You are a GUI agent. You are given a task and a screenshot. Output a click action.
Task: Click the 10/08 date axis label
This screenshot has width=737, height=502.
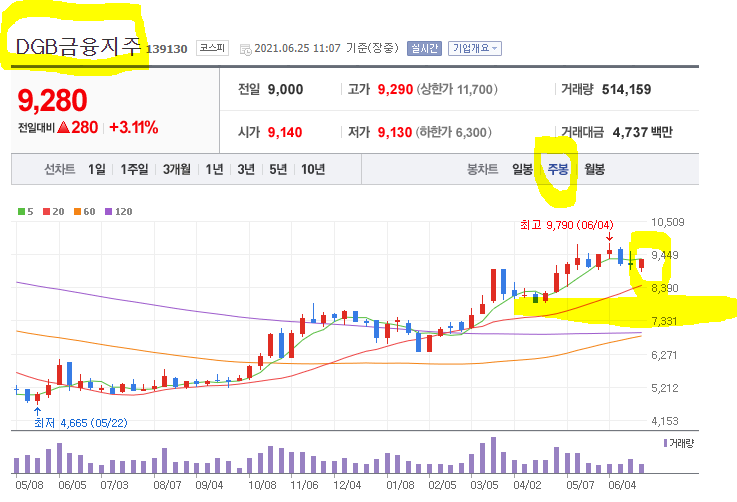point(262,485)
